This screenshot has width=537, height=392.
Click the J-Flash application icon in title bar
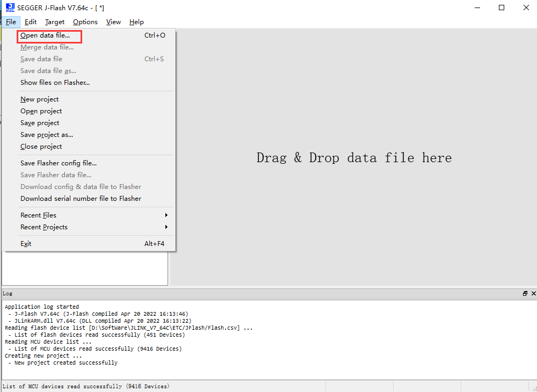(x=10, y=8)
